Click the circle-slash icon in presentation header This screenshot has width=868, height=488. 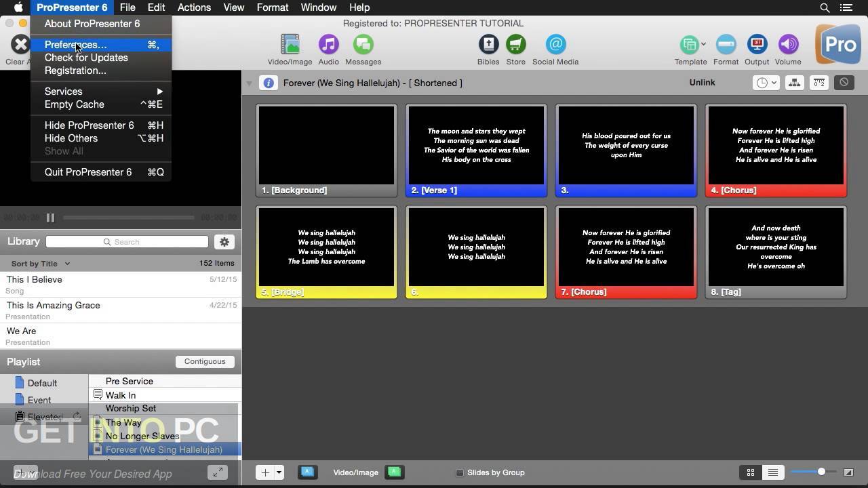844,83
